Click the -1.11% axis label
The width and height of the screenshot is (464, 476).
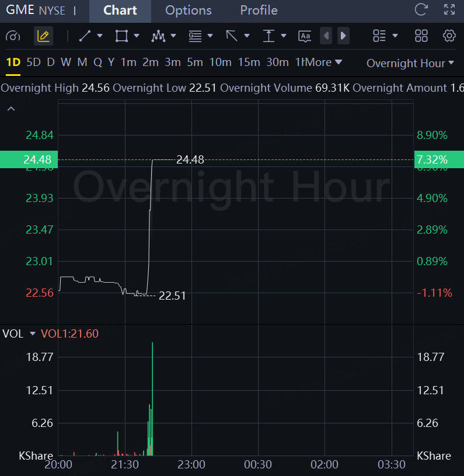pyautogui.click(x=434, y=293)
